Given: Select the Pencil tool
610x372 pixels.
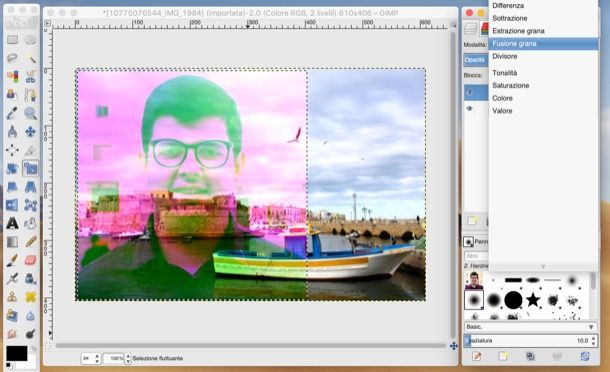Looking at the screenshot, I should click(x=30, y=242).
